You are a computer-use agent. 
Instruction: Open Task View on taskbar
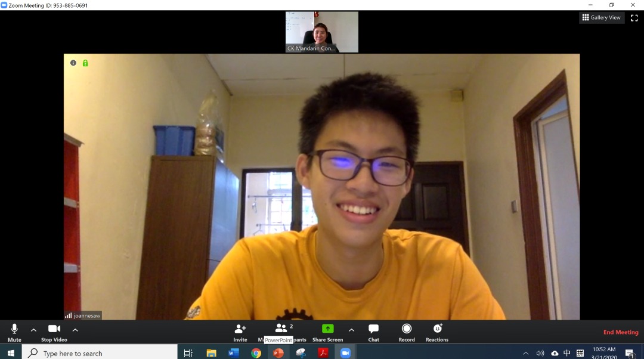click(188, 353)
